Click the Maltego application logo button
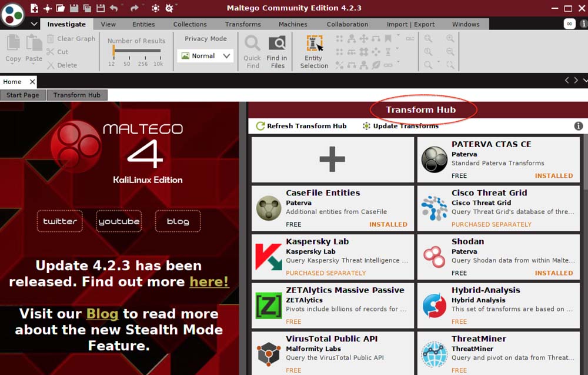The height and width of the screenshot is (375, 588). 13,14
